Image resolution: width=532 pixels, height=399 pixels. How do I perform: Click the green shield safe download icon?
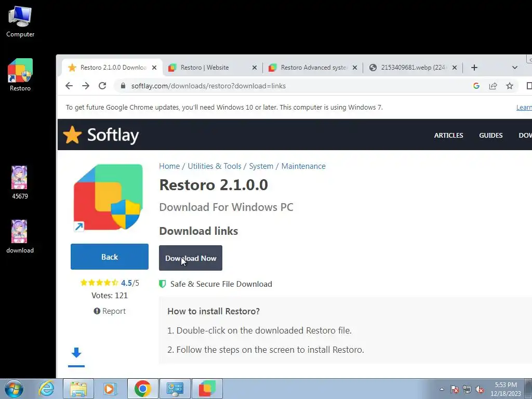click(163, 284)
